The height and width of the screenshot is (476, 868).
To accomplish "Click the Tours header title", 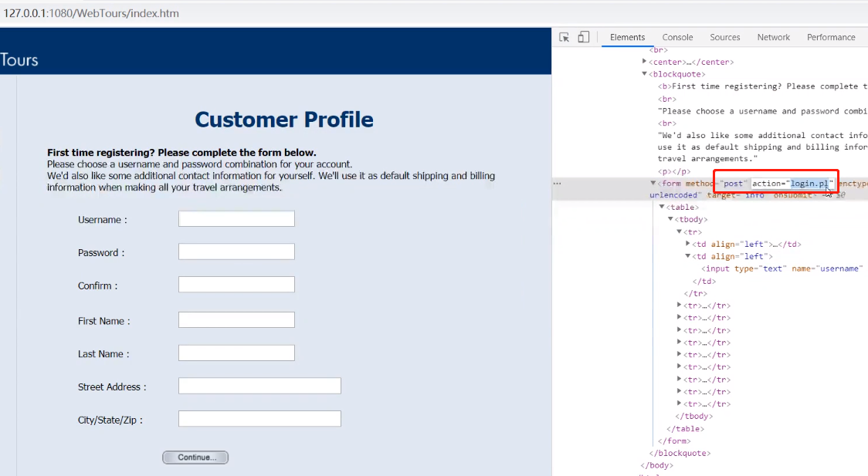I will (19, 59).
